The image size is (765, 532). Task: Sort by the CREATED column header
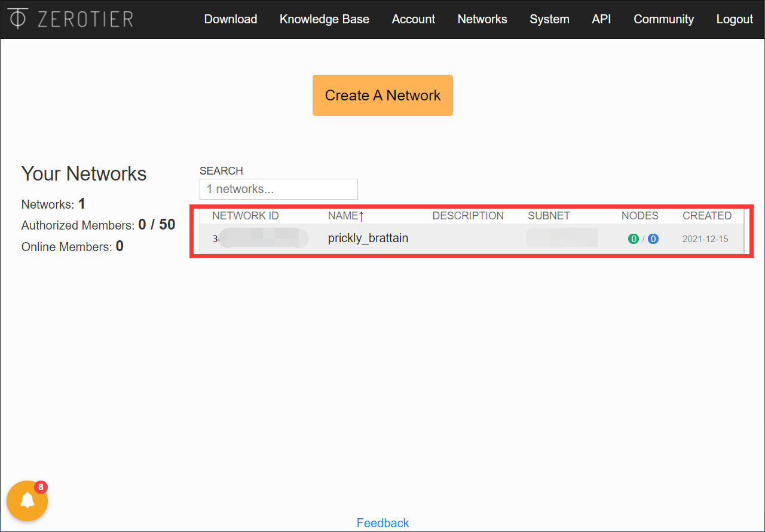(x=707, y=216)
